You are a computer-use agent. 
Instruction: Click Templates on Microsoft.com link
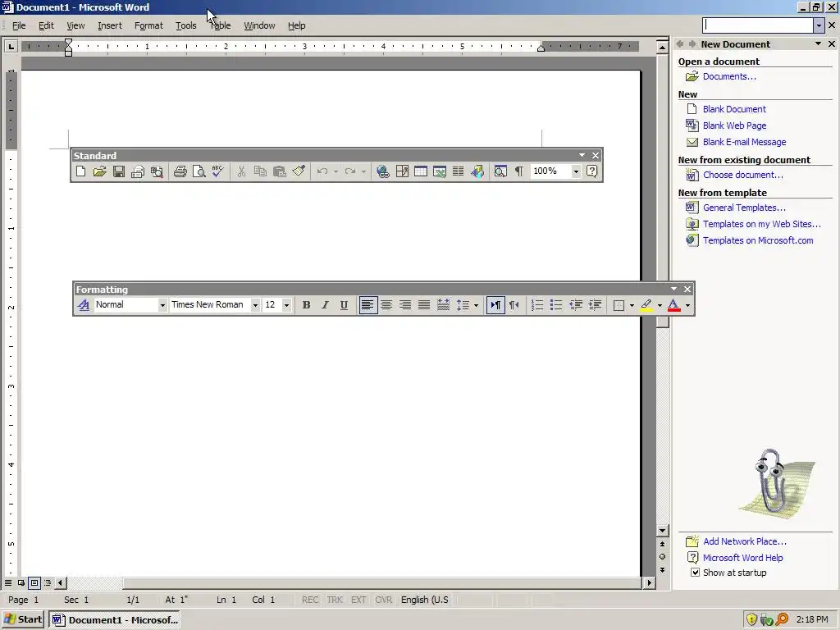point(758,240)
